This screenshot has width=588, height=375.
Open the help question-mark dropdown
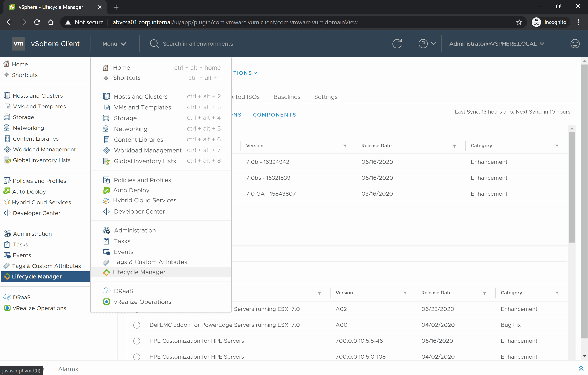click(427, 44)
